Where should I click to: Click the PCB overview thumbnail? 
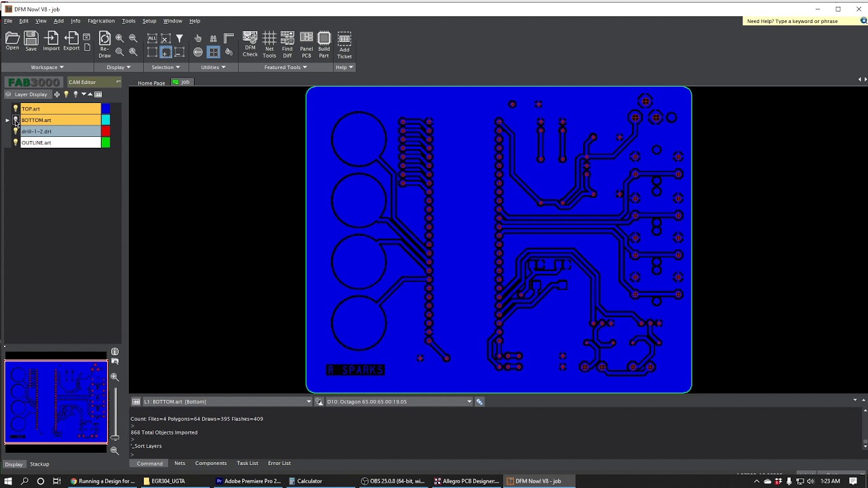pyautogui.click(x=56, y=401)
